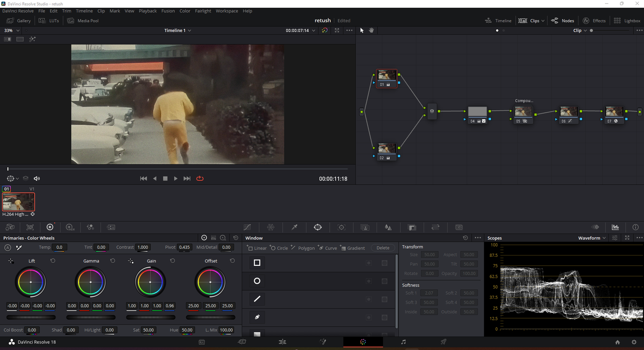This screenshot has height=350, width=644.
Task: Play the clip in reverse
Action: coord(155,179)
